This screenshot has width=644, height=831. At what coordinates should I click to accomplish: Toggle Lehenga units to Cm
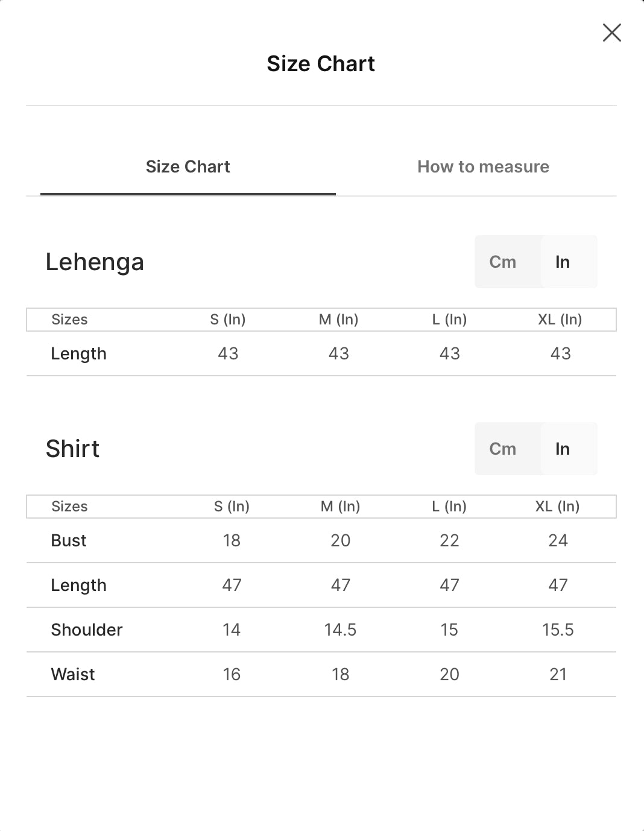click(x=503, y=262)
